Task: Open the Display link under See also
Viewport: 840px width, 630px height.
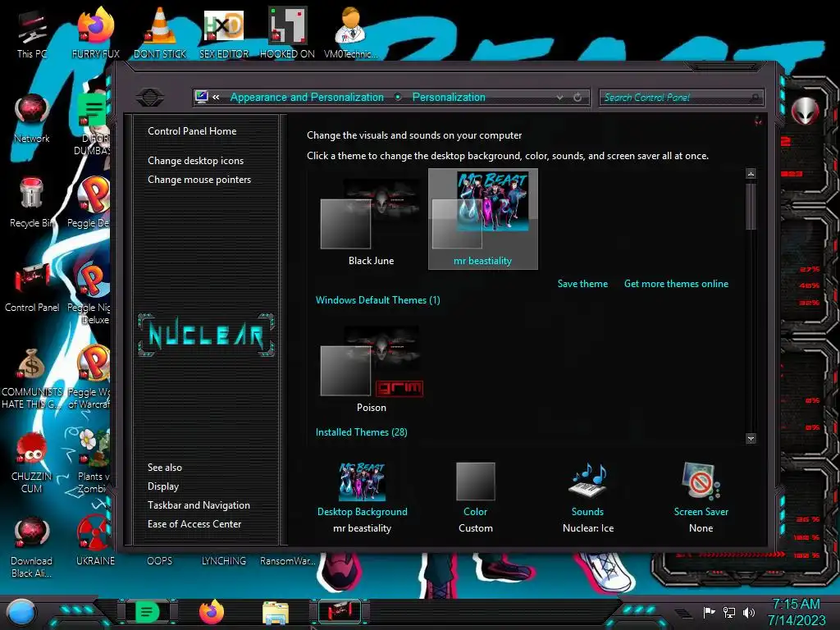Action: [x=163, y=486]
